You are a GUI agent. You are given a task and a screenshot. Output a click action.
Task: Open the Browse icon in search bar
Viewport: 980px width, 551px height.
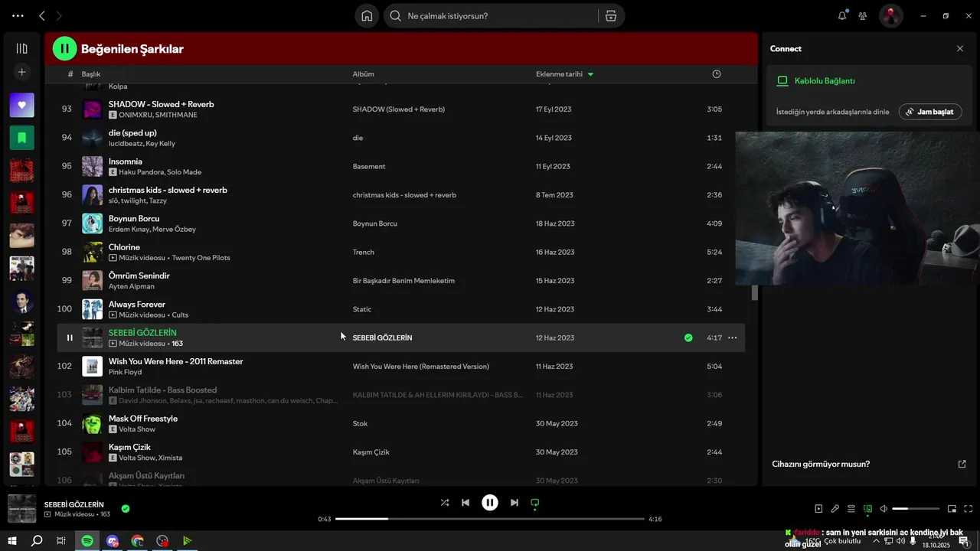pos(610,16)
